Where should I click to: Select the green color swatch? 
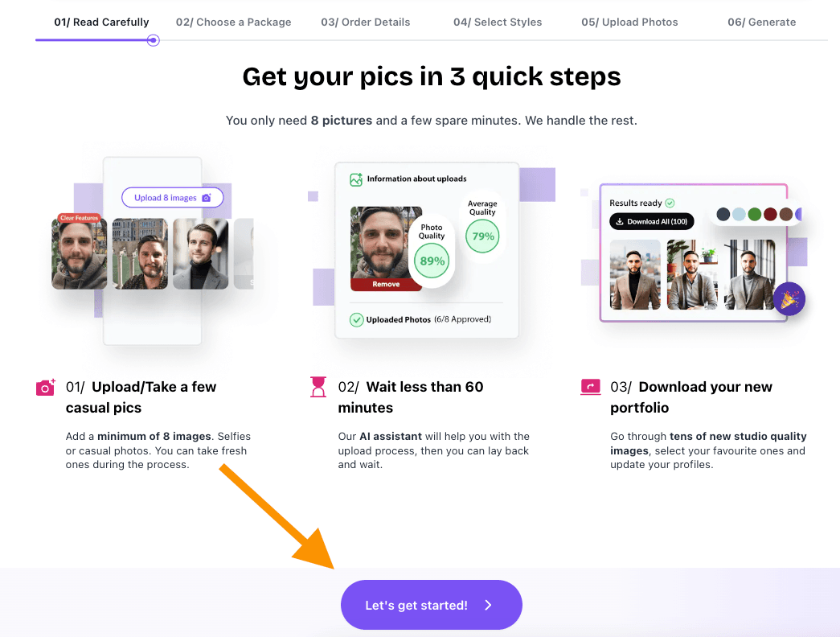(x=754, y=215)
